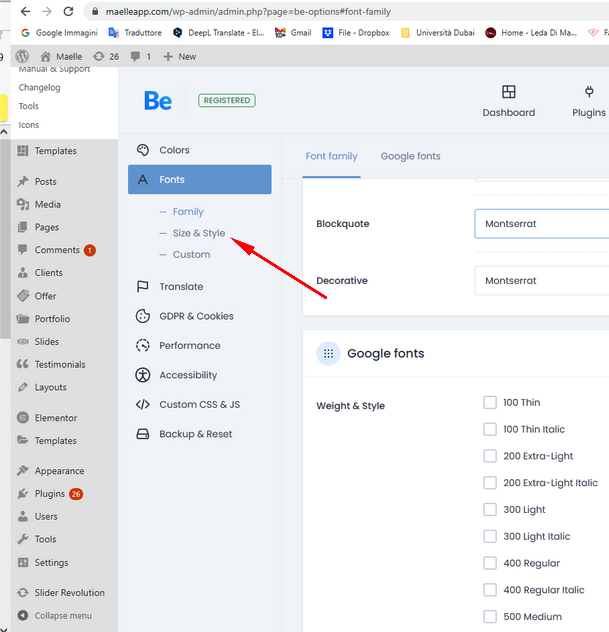Open the Gmail bookmark
The image size is (609, 632).
point(293,33)
